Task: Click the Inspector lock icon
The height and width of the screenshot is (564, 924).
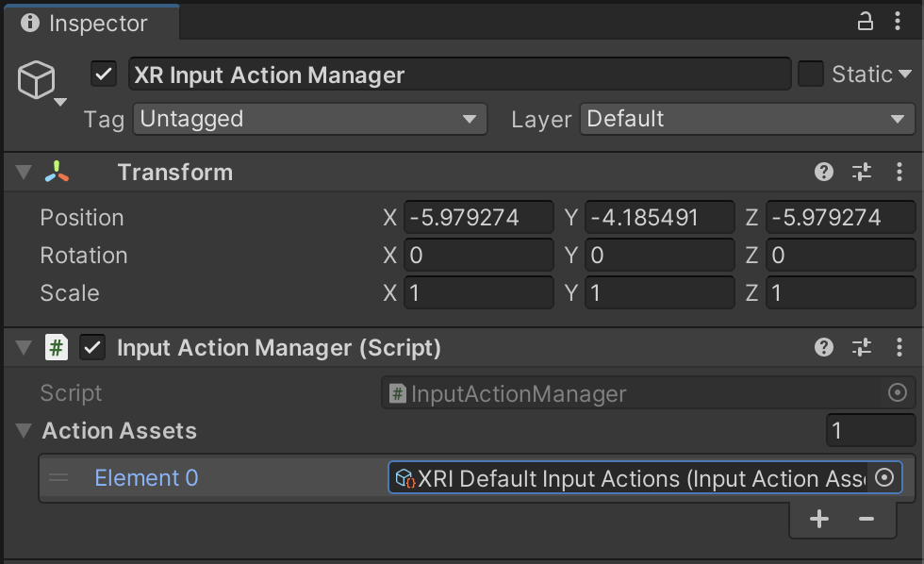Action: point(865,22)
